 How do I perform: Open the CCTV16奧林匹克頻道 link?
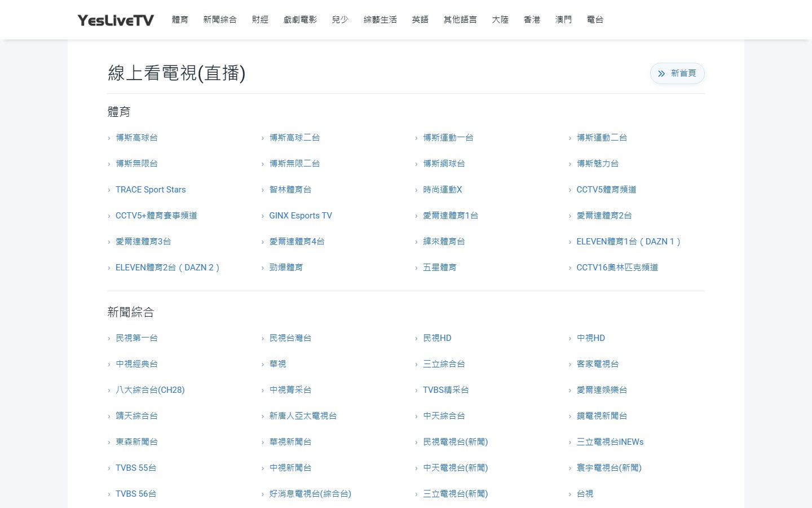617,268
